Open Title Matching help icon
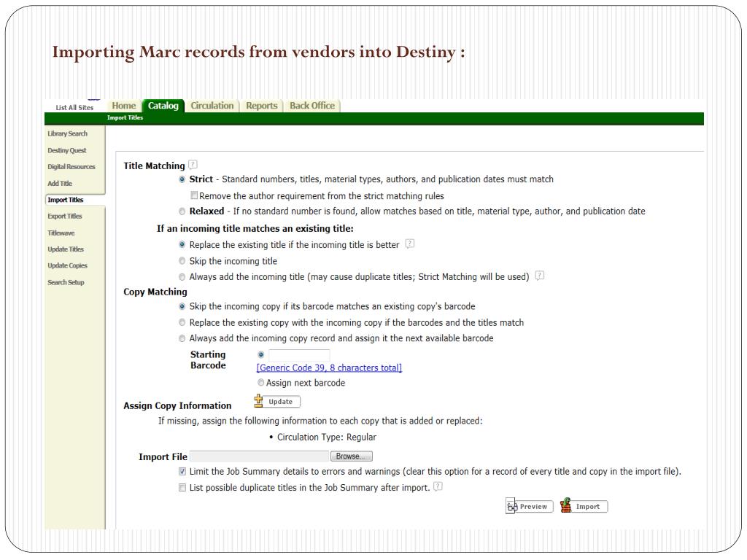The width and height of the screenshot is (747, 560). [193, 164]
